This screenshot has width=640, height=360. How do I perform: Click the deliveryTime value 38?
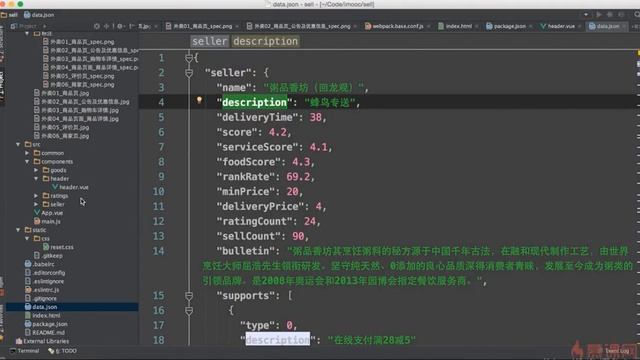pyautogui.click(x=316, y=118)
